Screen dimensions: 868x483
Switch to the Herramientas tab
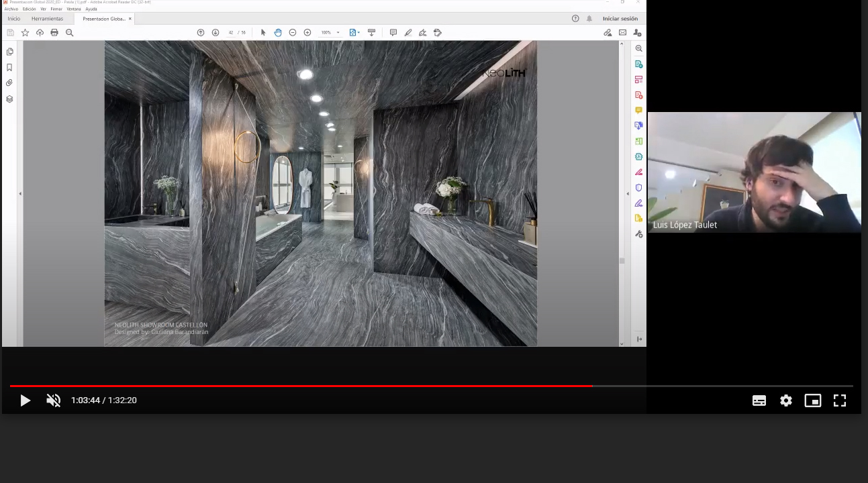47,19
